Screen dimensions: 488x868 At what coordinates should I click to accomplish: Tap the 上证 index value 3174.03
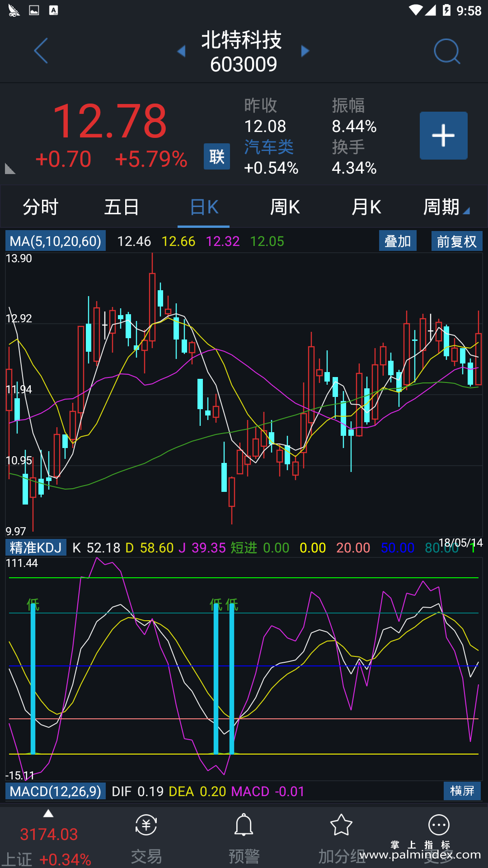click(x=49, y=835)
